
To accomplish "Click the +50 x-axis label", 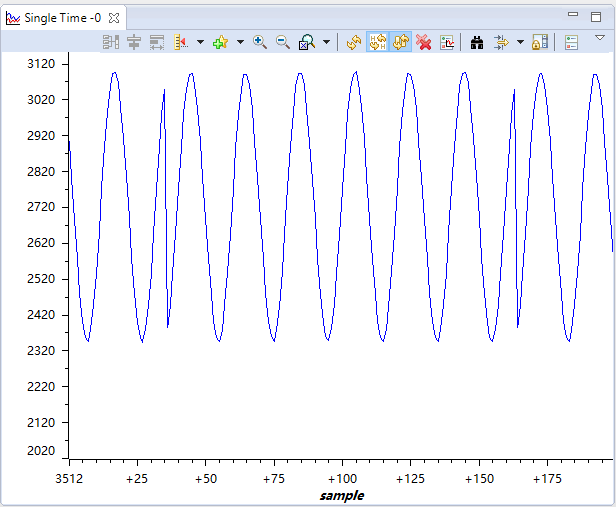I will 206,479.
